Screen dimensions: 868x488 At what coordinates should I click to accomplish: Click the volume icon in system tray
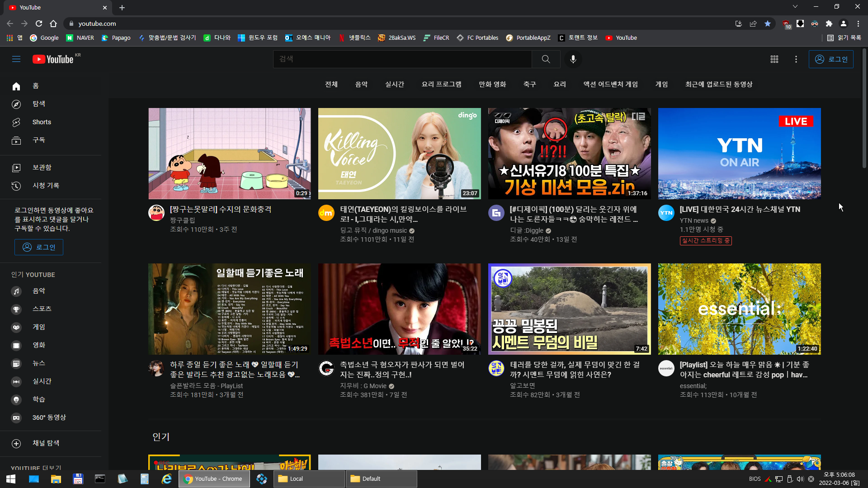800,479
